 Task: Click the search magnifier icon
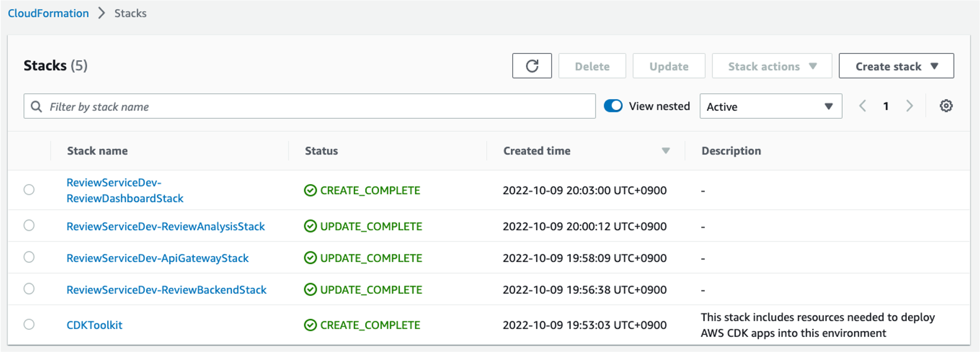[x=36, y=107]
